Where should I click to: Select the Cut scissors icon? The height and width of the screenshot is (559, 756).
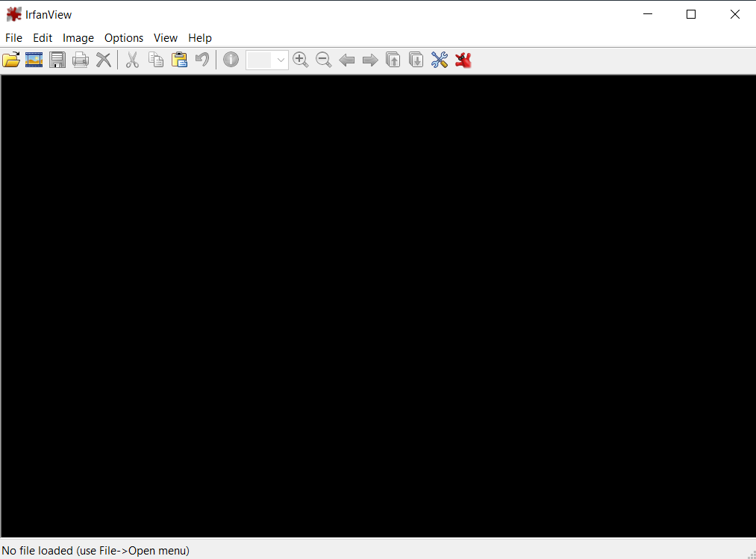tap(132, 60)
